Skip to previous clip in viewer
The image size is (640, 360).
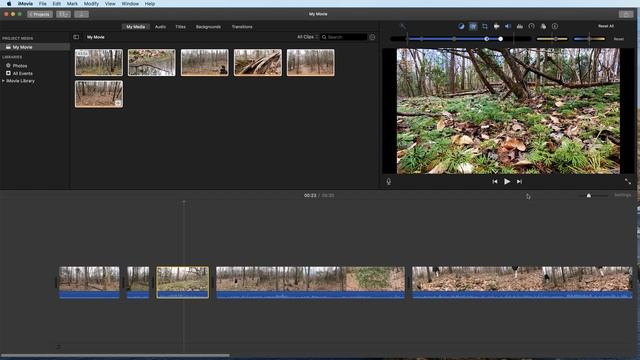click(494, 182)
